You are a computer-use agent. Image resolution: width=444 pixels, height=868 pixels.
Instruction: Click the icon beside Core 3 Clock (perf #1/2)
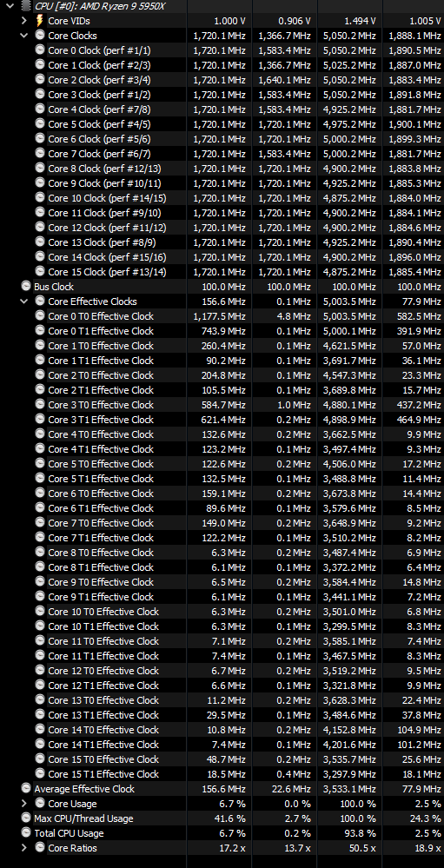point(39,94)
